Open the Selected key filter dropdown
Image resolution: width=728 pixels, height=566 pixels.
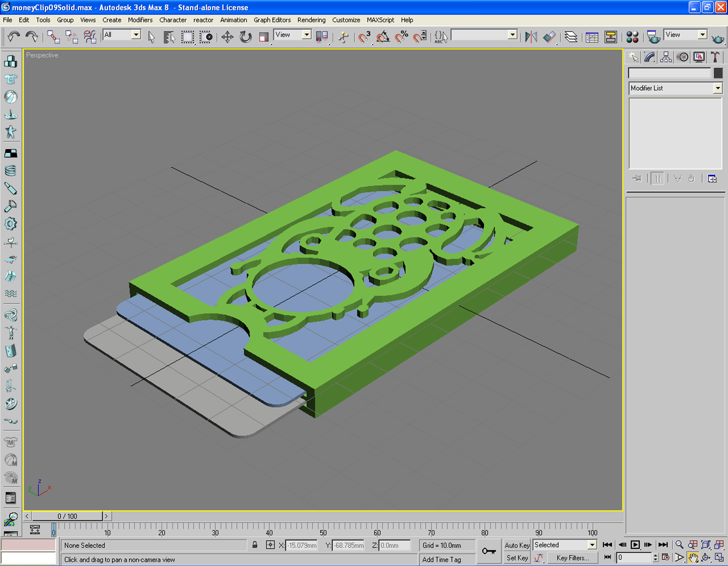[x=565, y=545]
